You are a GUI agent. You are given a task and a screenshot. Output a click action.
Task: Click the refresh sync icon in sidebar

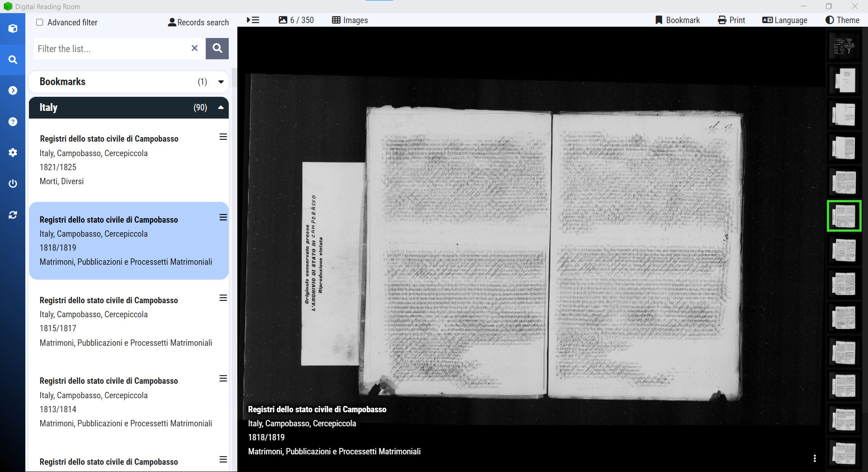pos(13,215)
